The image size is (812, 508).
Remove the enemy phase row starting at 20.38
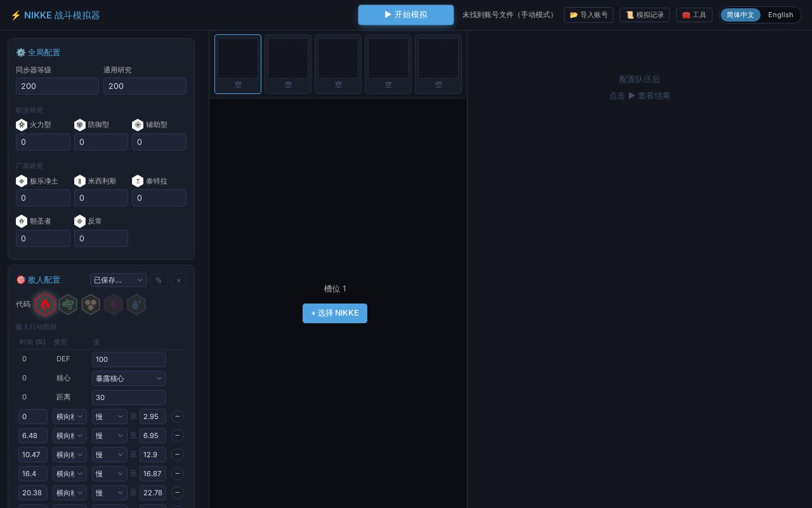[x=178, y=493]
